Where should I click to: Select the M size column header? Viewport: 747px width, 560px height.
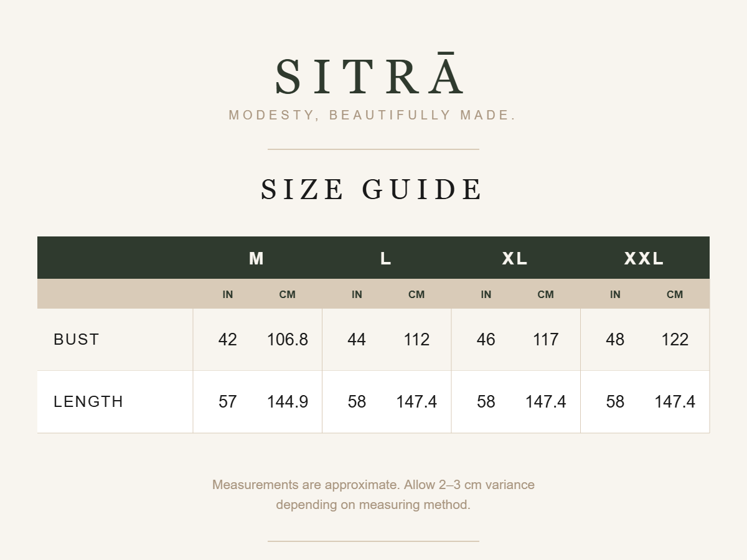256,258
